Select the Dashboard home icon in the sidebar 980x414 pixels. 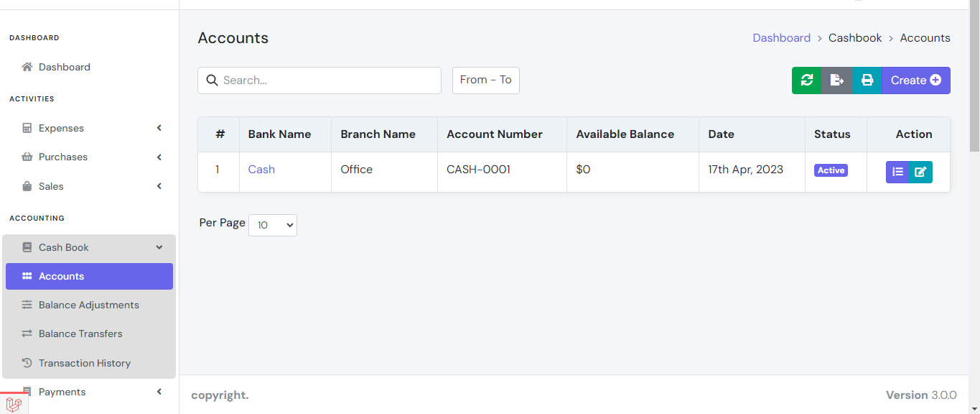tap(27, 66)
